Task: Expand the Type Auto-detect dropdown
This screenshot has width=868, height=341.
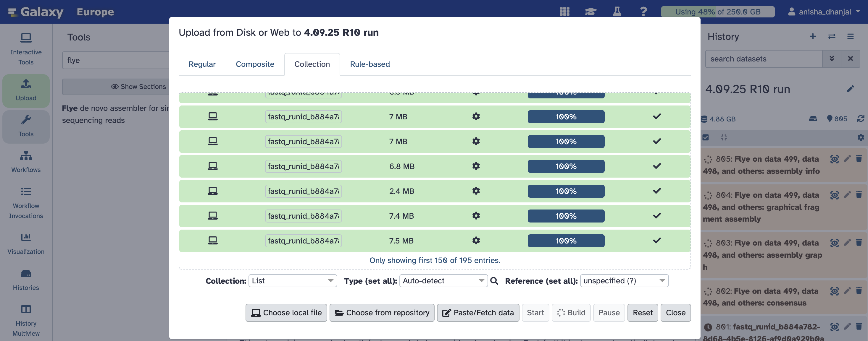Action: [x=443, y=281]
